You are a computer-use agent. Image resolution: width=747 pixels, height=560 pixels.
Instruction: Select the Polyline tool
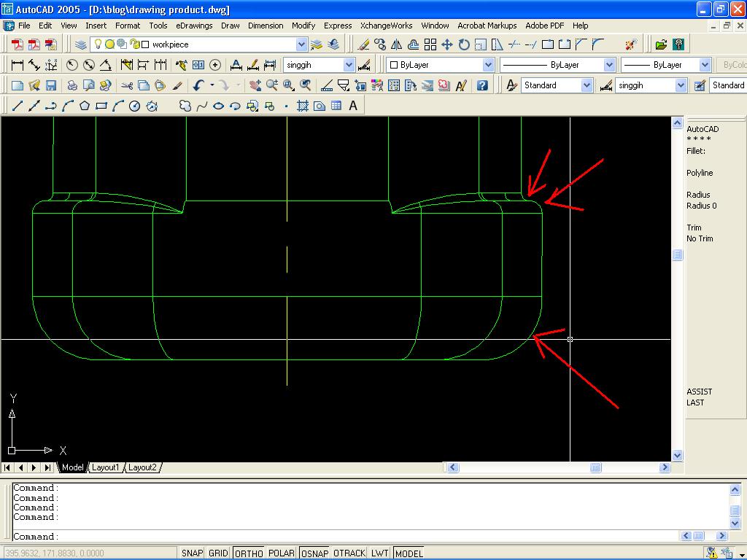[50, 105]
